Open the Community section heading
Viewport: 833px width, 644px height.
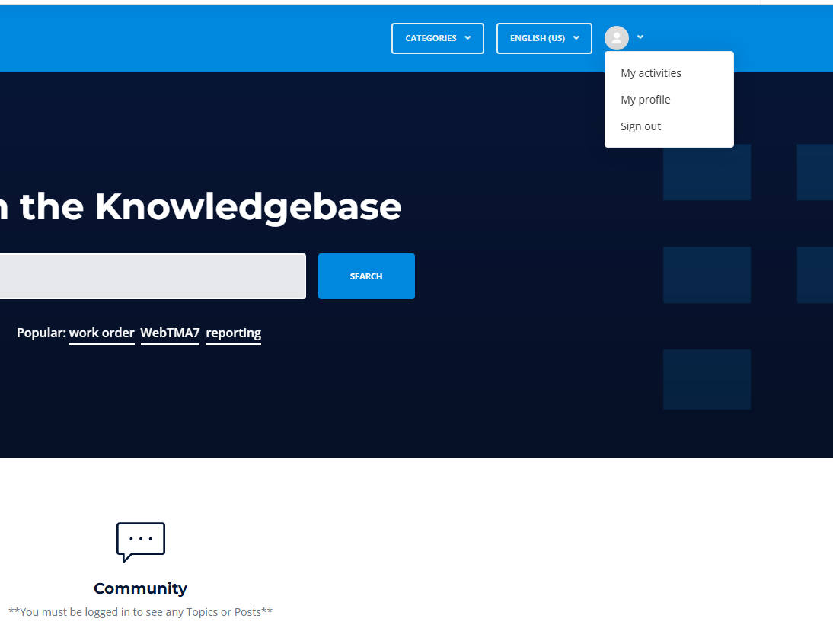tap(140, 588)
